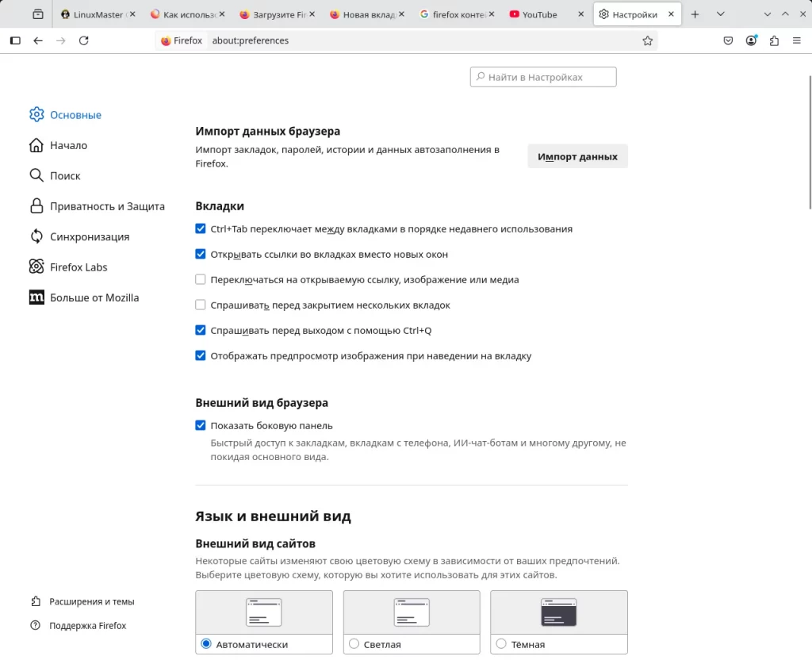Bookmark this page with the star icon
The width and height of the screenshot is (812, 660).
point(647,40)
